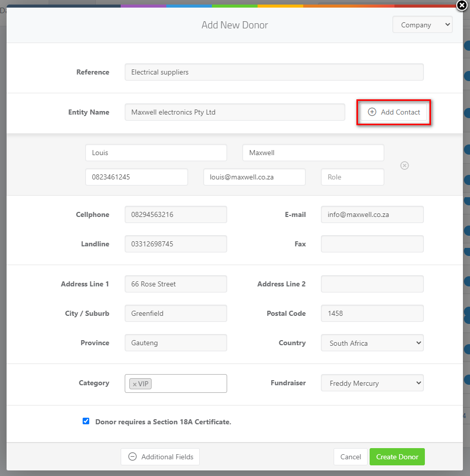Click the contact email field louis@maxwell.co.za
The height and width of the screenshot is (476, 470).
[255, 177]
